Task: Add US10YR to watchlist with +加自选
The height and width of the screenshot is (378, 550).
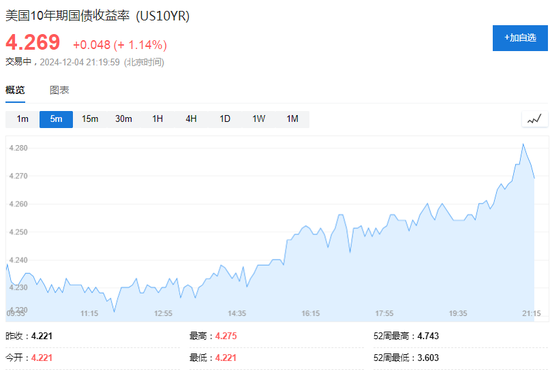Action: pos(520,38)
